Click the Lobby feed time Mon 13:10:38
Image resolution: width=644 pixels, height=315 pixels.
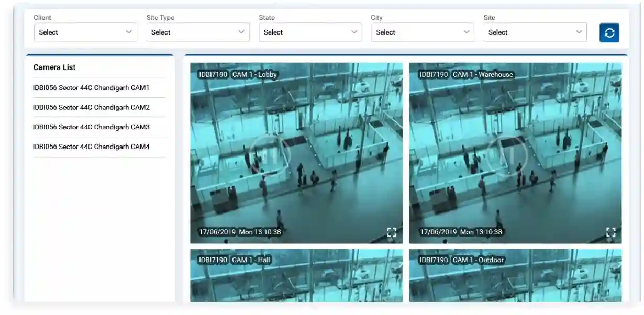pyautogui.click(x=260, y=232)
